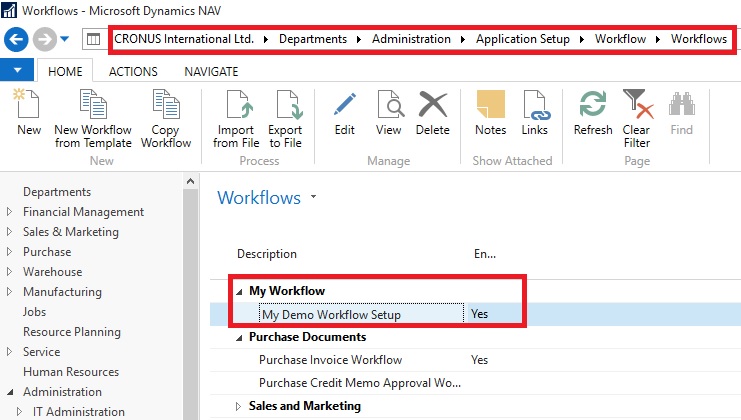Click the Find binoculars icon
This screenshot has height=420, width=741.
click(681, 103)
